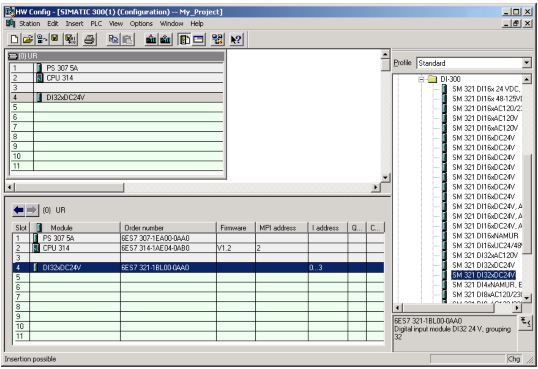Select SM 321 DI32xAC120V catalog item

[x=485, y=255]
